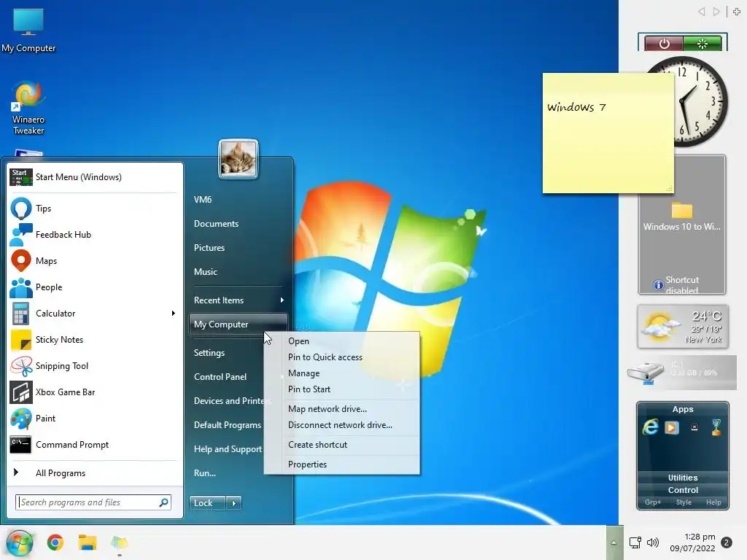Click Run... in the Start menu

coord(205,472)
